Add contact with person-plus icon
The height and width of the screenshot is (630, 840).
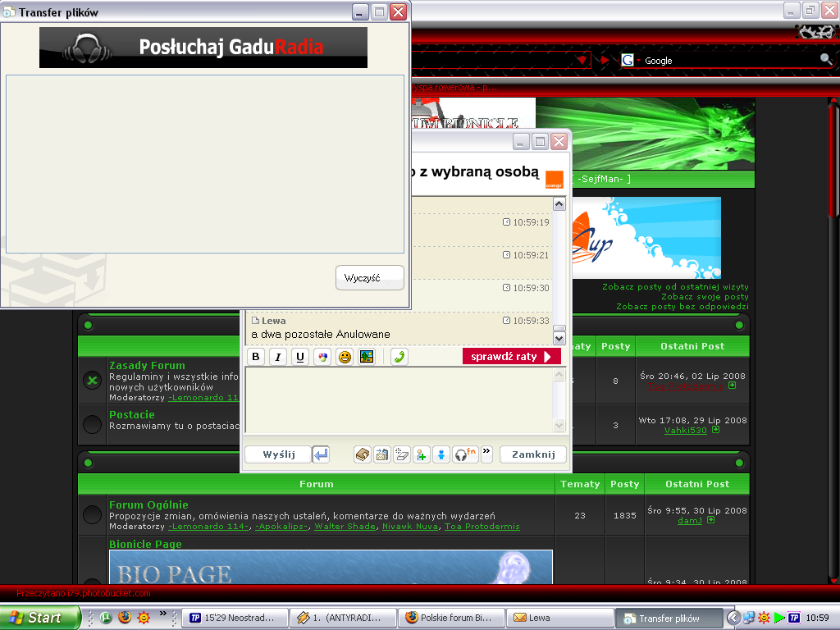tap(422, 454)
